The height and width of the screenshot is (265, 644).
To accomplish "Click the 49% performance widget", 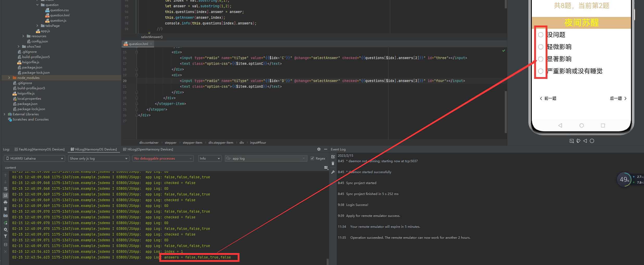I will (624, 179).
